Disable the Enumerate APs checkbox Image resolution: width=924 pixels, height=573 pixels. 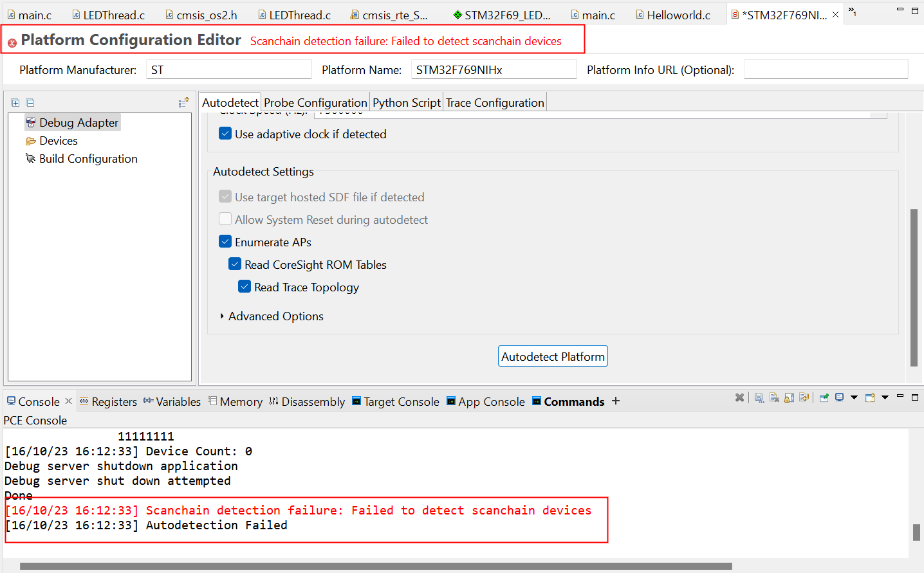coord(225,242)
